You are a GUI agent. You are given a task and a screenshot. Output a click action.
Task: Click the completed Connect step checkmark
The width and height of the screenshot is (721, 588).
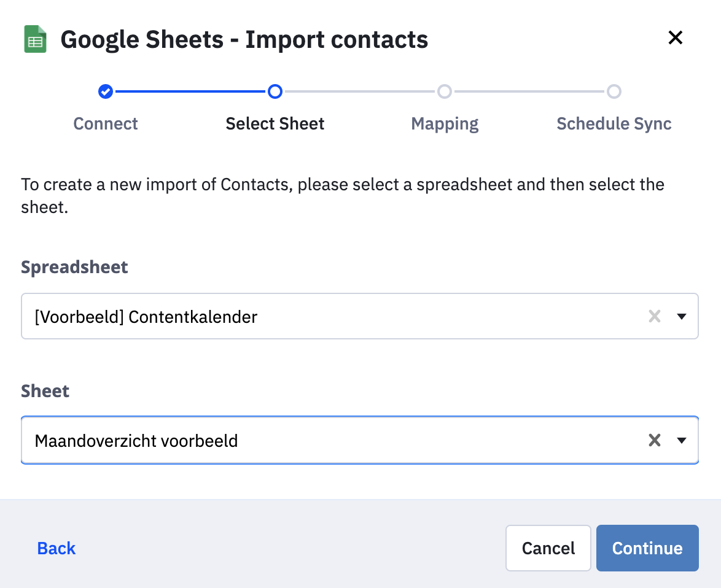pos(105,91)
